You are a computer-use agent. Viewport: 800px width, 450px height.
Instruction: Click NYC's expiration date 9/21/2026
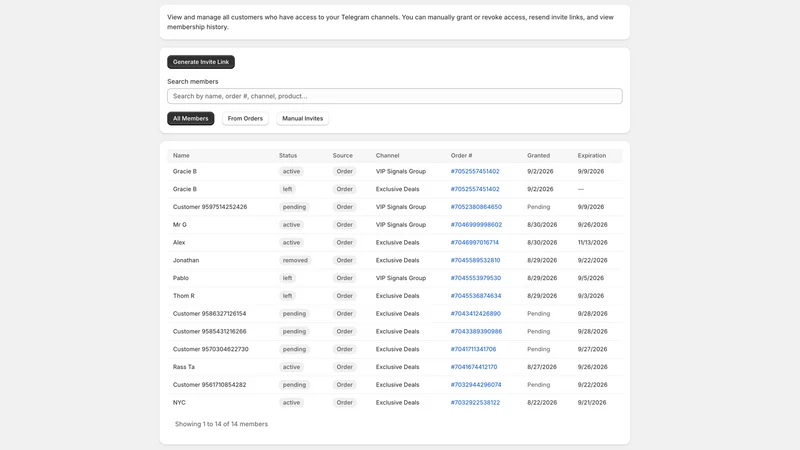pyautogui.click(x=592, y=403)
